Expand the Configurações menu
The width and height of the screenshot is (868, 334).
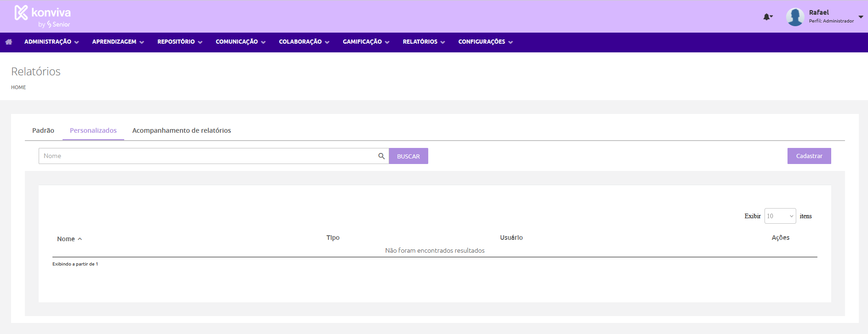coord(485,42)
